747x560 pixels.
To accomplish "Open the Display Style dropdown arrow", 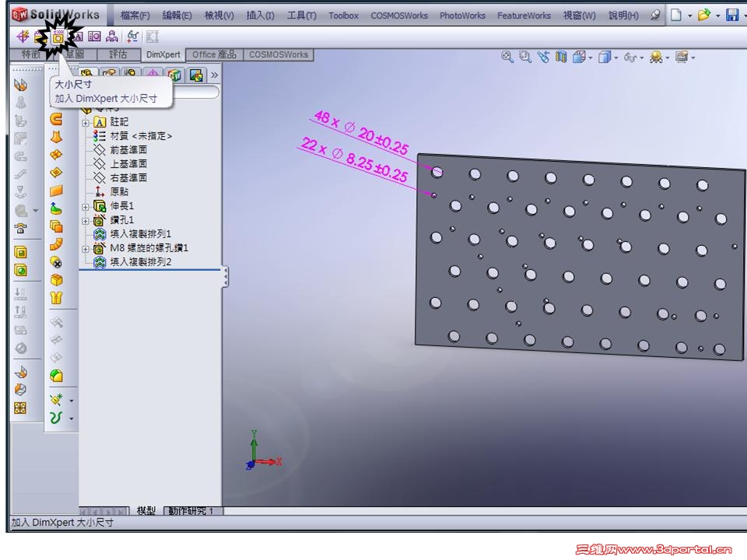I will 616,58.
